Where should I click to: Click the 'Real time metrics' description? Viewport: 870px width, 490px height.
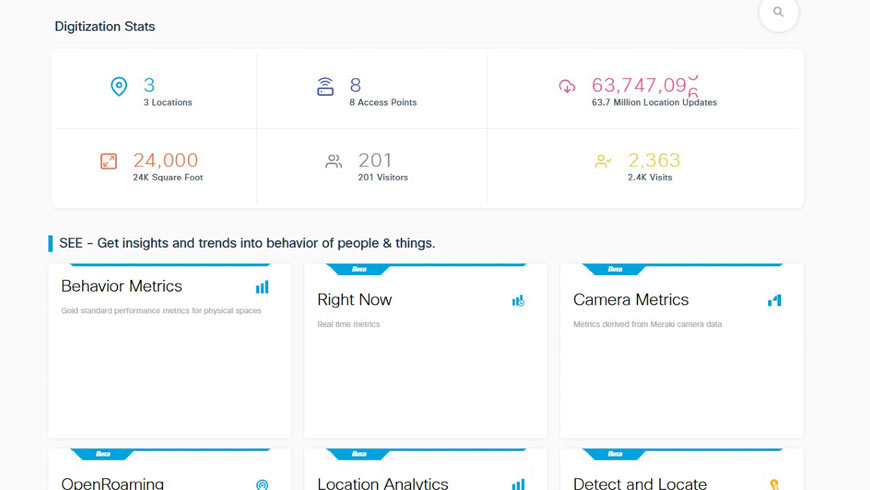(348, 324)
